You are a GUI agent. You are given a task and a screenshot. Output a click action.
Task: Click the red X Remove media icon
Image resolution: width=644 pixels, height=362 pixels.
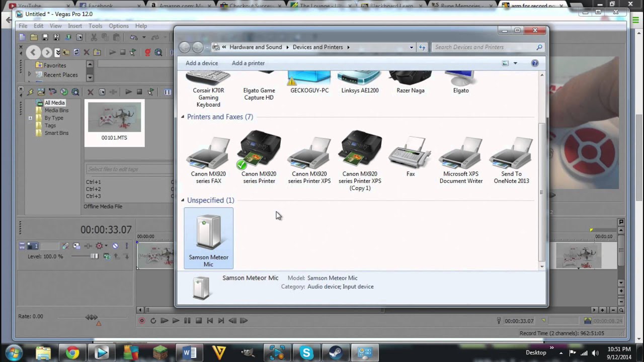[x=91, y=92]
